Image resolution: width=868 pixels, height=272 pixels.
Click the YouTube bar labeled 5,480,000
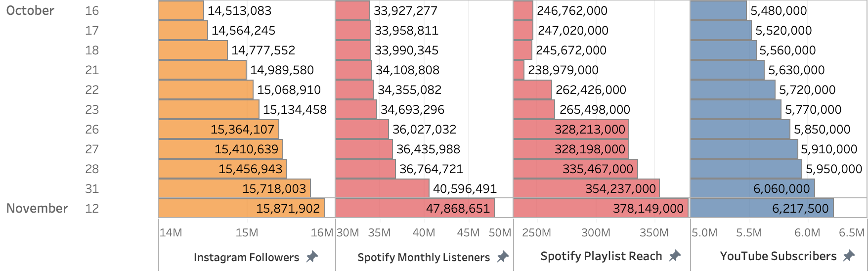(x=718, y=10)
